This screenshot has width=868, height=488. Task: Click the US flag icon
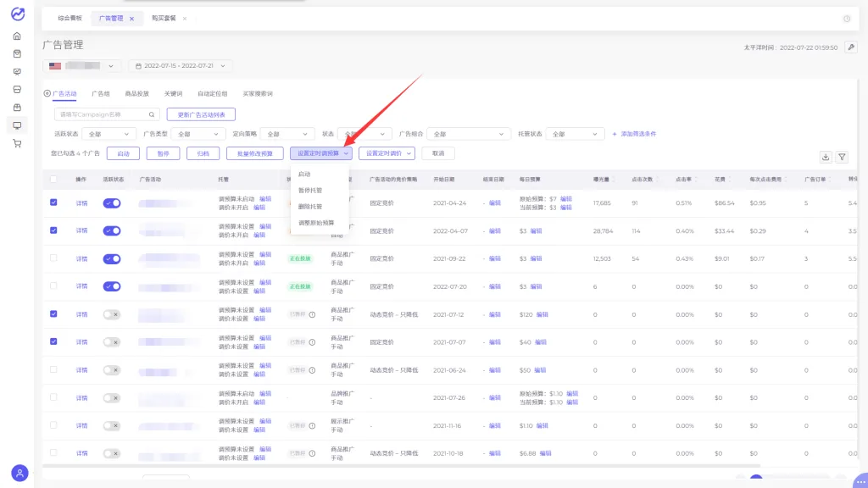(x=55, y=66)
